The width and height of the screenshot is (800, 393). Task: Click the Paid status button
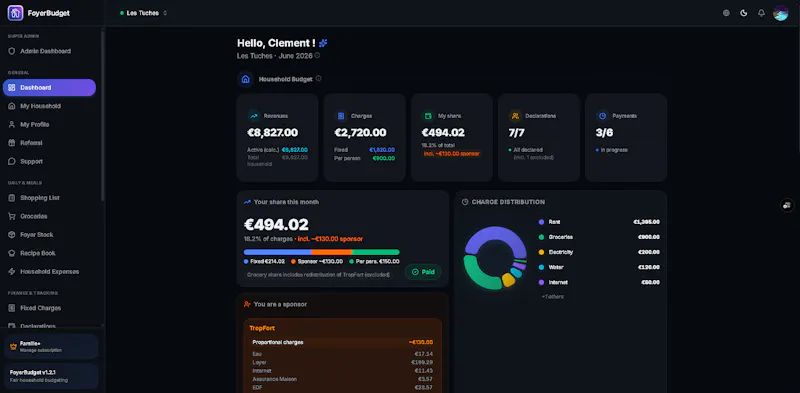tap(423, 272)
